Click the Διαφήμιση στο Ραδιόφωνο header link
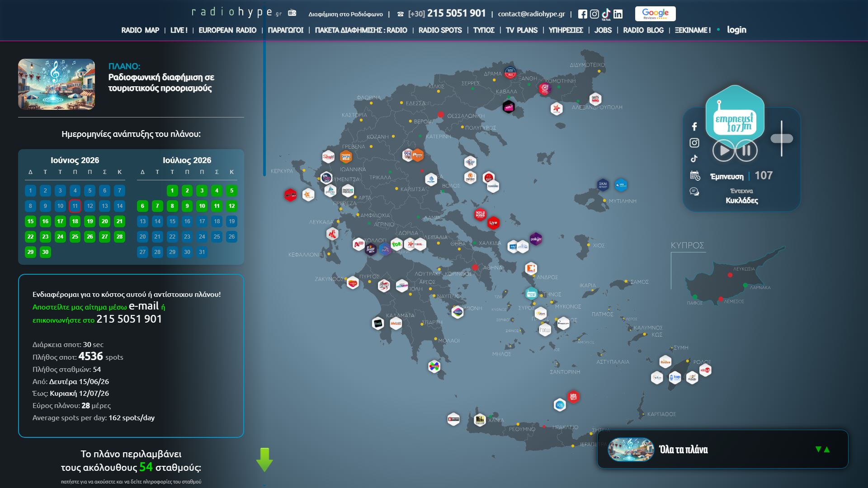The height and width of the screenshot is (488, 868). point(345,14)
